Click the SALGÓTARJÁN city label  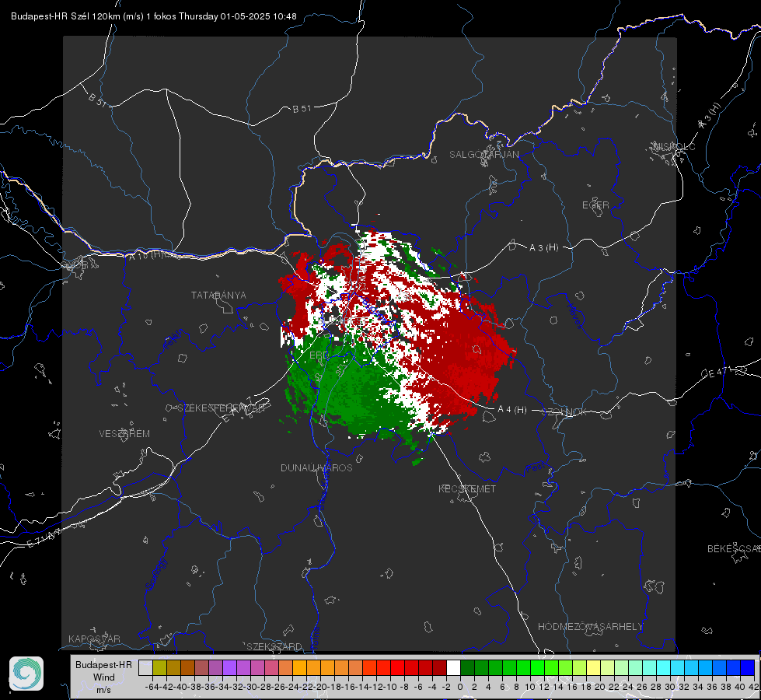click(483, 155)
